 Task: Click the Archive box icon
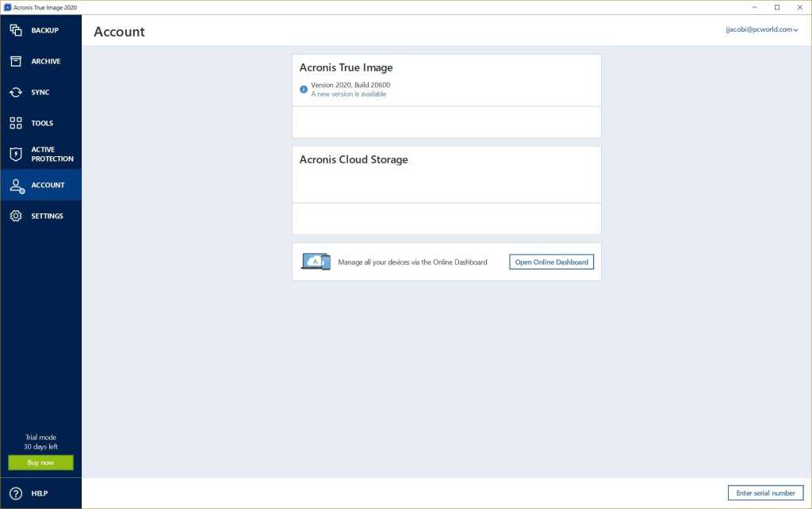[16, 61]
